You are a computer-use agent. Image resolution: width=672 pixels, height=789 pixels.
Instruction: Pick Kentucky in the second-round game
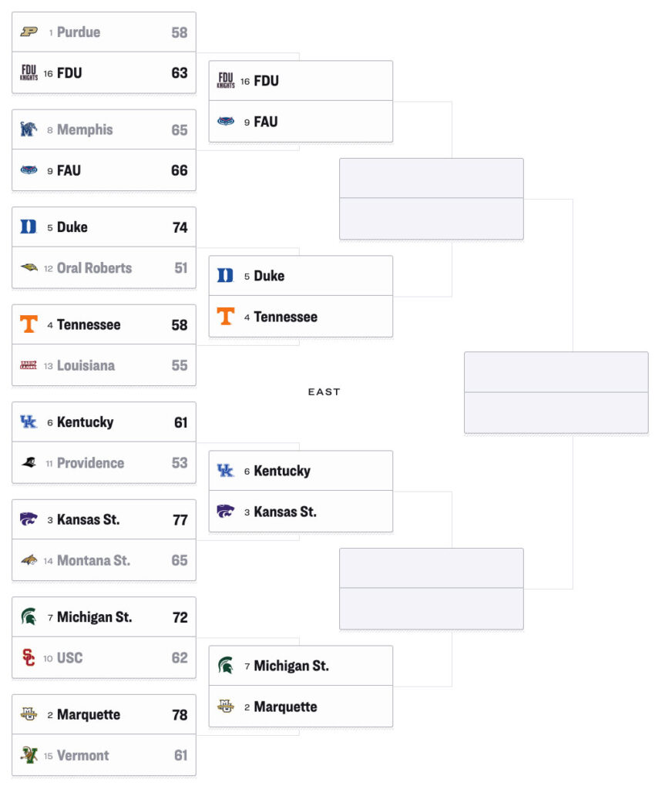click(301, 471)
